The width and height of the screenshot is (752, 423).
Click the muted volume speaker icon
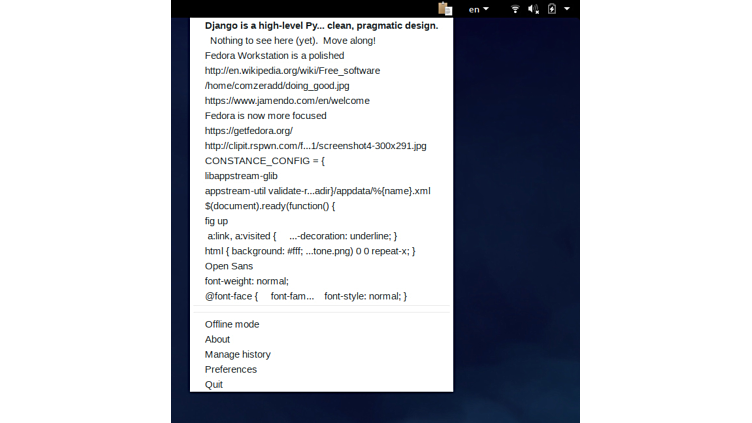point(533,9)
